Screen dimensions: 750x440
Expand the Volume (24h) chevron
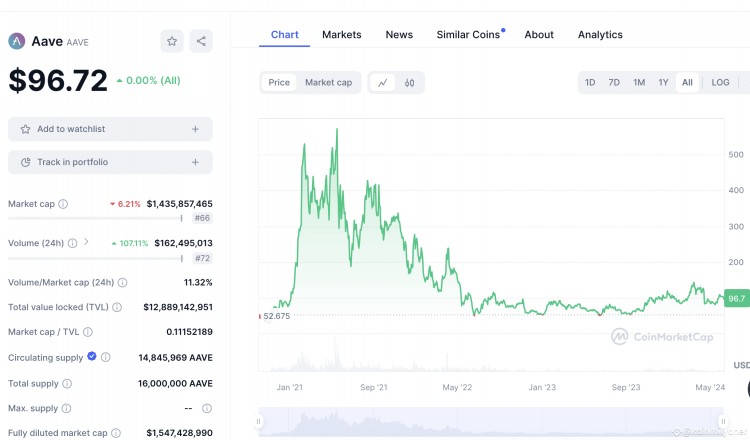click(86, 242)
